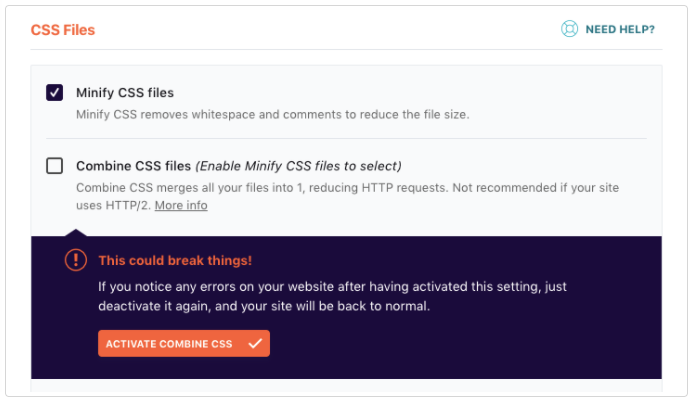Viewport: 694px width, 402px height.
Task: Click the lifebuoy help icon
Action: 569,29
